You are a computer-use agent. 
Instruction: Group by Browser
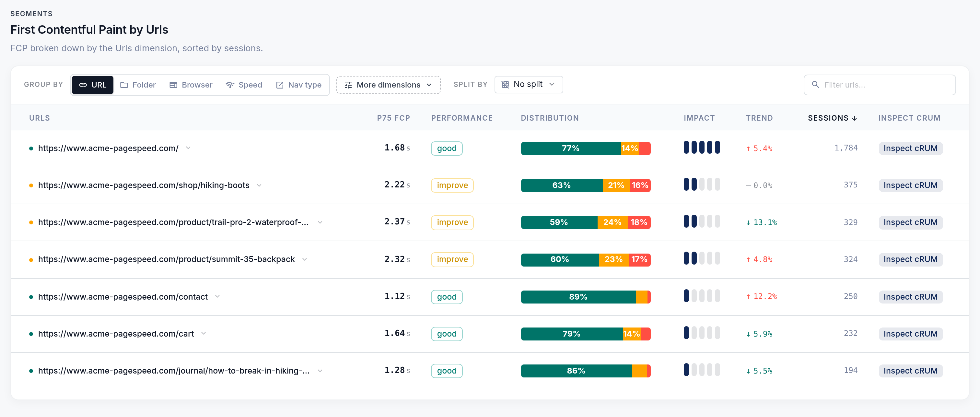191,85
